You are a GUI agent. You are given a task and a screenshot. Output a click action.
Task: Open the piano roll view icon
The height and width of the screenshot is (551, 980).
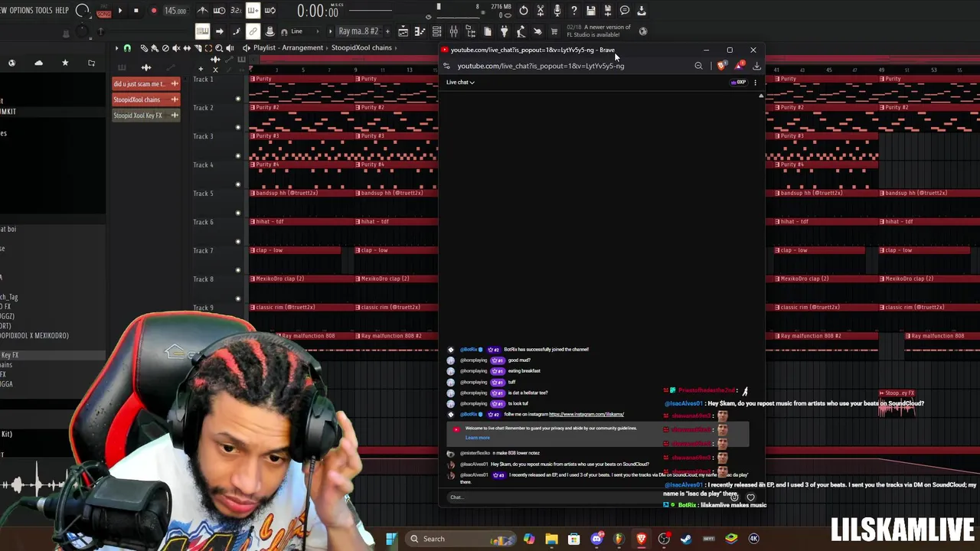(x=420, y=31)
